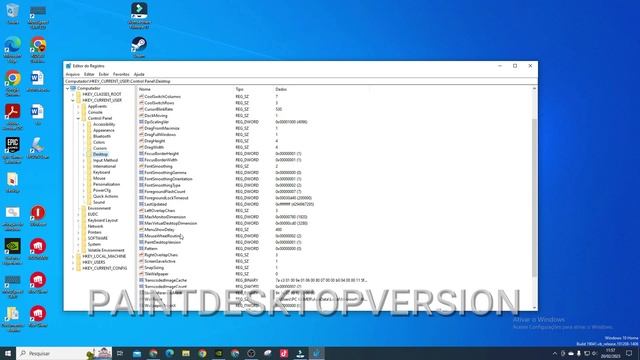
Task: Show hidden system tray icons chevron
Action: pyautogui.click(x=554, y=353)
